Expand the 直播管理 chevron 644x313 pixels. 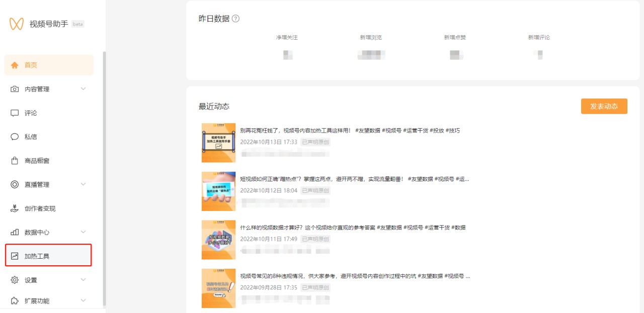(84, 184)
